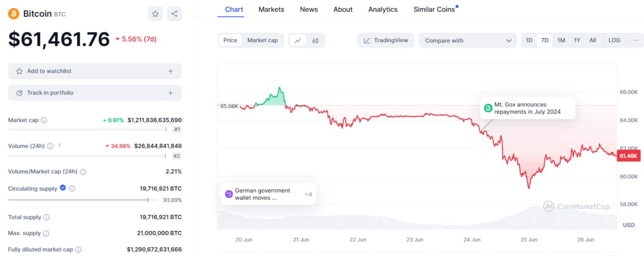The image size is (644, 256).
Task: Expand Volume (24h) chevron arrow
Action: (x=59, y=145)
